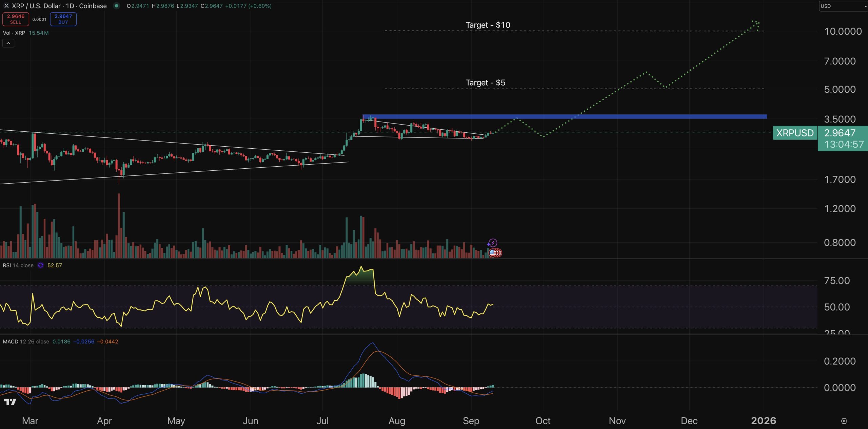868x429 pixels.
Task: Click the Vol · XRP indicator label
Action: pos(14,33)
